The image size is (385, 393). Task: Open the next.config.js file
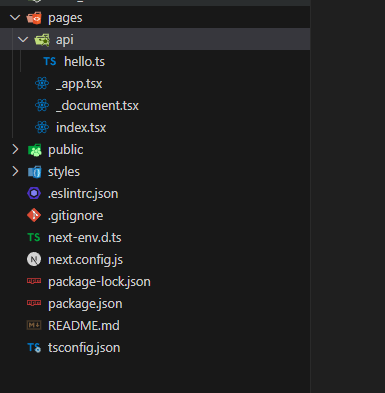[85, 260]
